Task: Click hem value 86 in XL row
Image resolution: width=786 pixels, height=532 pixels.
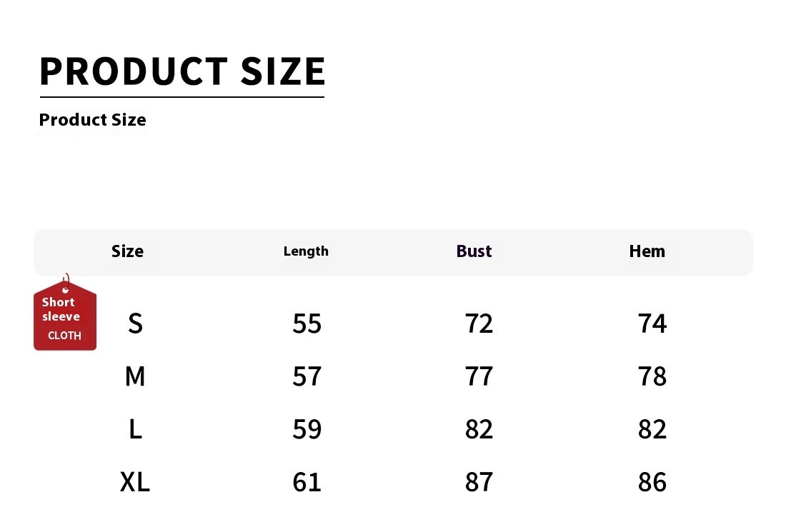Action: [x=652, y=482]
